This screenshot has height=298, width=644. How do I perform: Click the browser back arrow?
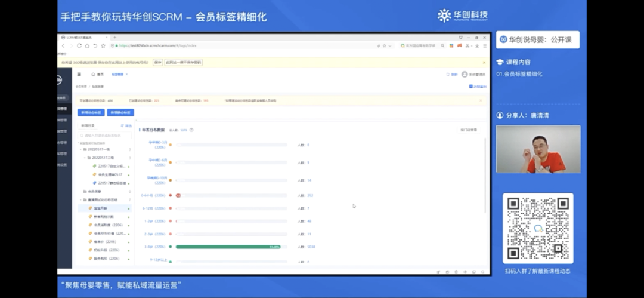coord(63,46)
